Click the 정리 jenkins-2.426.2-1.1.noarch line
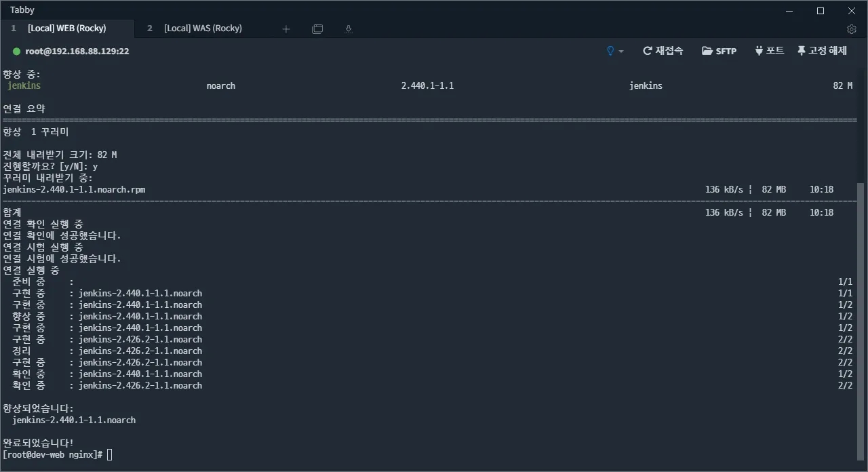 pyautogui.click(x=107, y=351)
